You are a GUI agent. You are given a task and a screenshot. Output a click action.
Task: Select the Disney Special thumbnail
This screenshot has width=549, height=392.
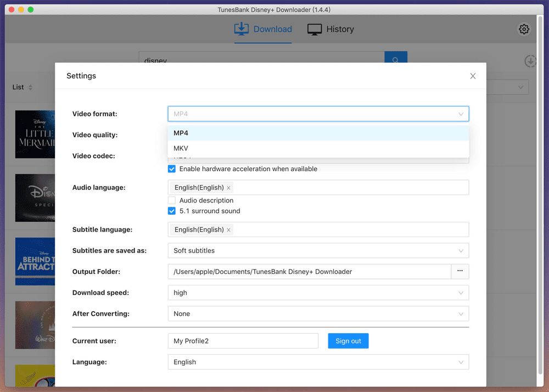click(x=35, y=198)
